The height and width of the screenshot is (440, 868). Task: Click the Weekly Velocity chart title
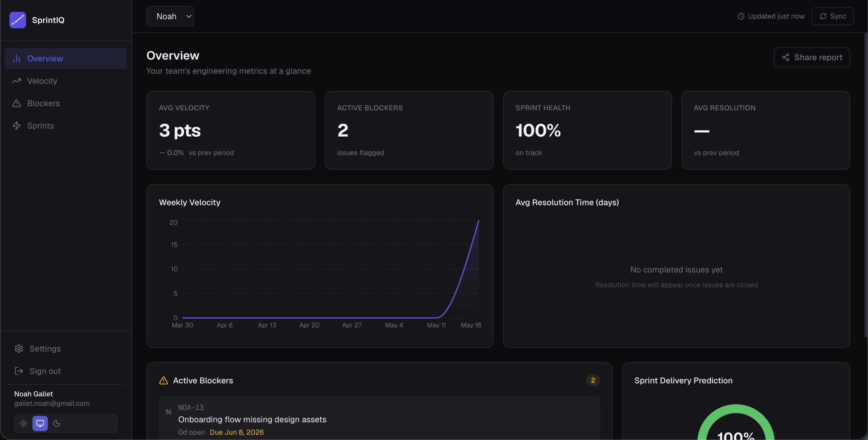190,202
